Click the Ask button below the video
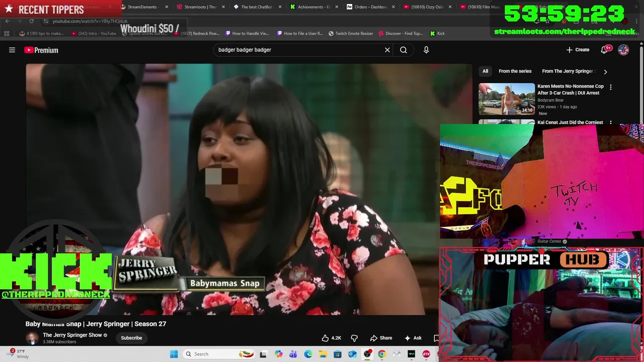Image resolution: width=644 pixels, height=362 pixels. coord(413,338)
